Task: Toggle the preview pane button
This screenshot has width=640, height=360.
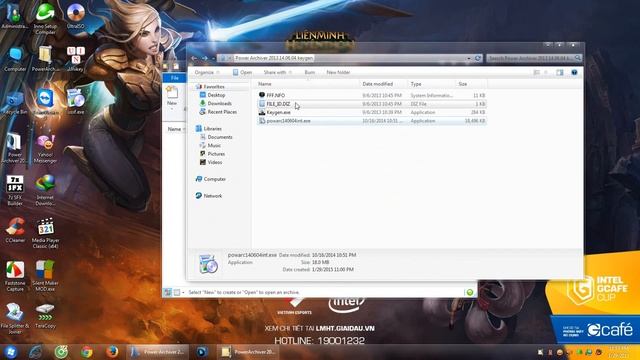Action: tap(560, 72)
